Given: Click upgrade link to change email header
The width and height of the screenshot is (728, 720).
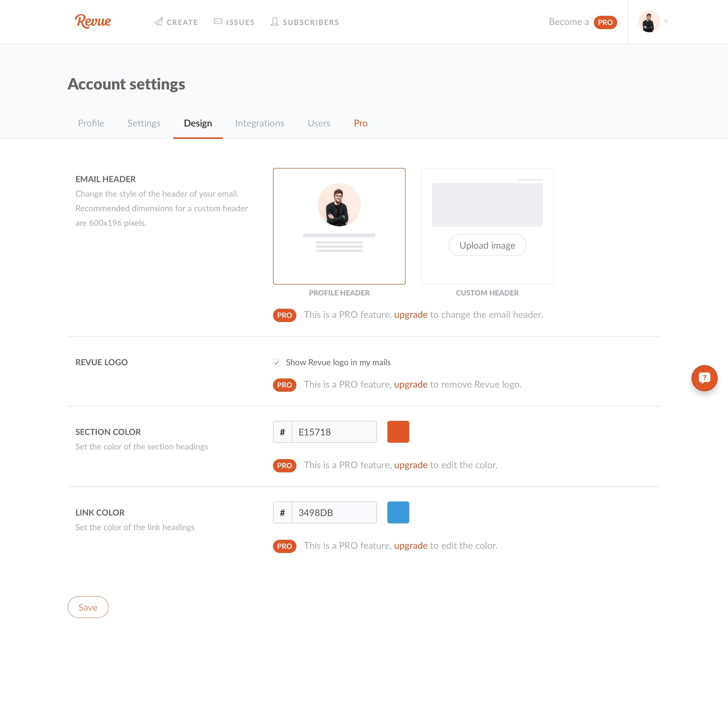Looking at the screenshot, I should pyautogui.click(x=411, y=314).
